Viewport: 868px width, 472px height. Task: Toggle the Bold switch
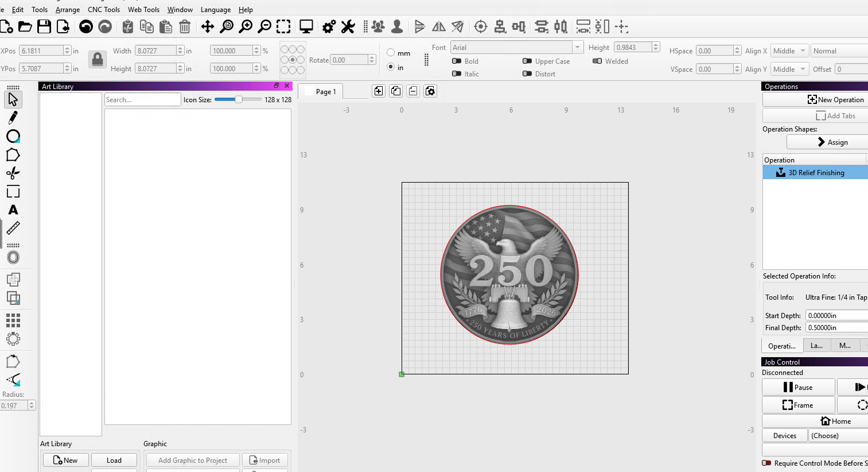pyautogui.click(x=457, y=61)
